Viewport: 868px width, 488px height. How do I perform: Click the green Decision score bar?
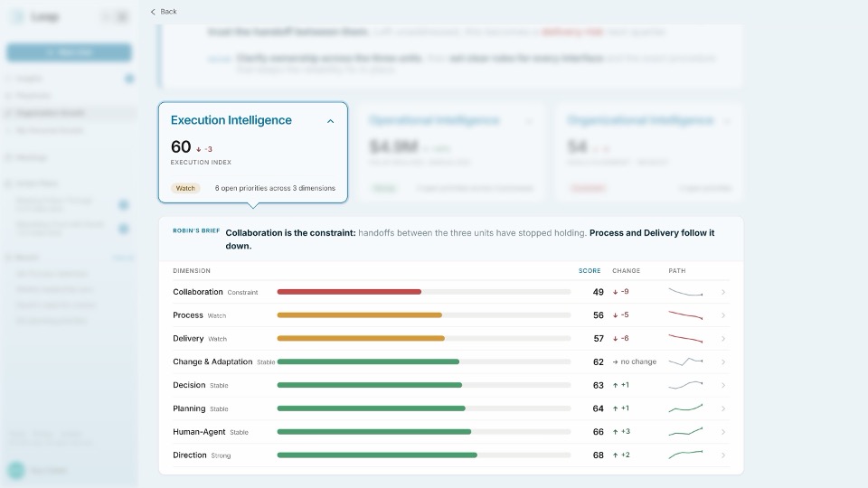click(370, 385)
